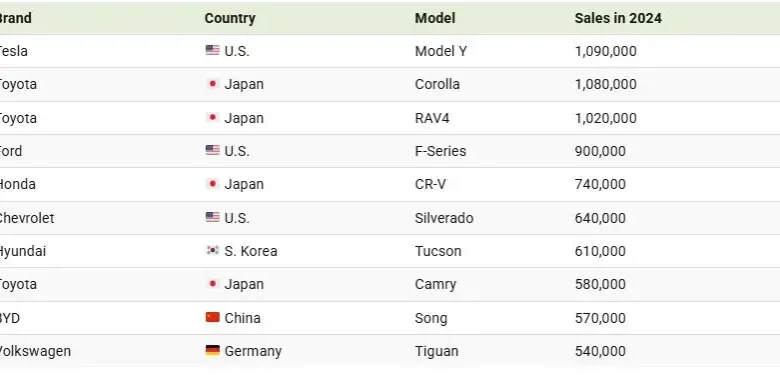Click the U.S. flag icon in the Tesla row
This screenshot has height=375, width=780.
(x=212, y=50)
